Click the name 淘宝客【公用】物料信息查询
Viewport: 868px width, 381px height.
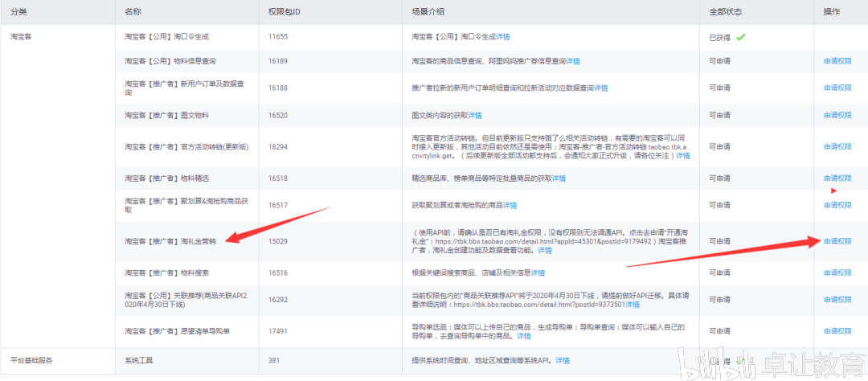click(170, 61)
